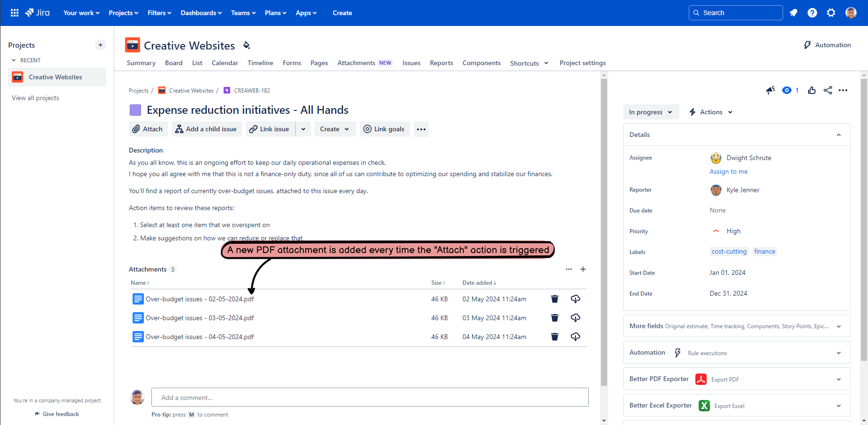Open the Jira help icon

(812, 13)
